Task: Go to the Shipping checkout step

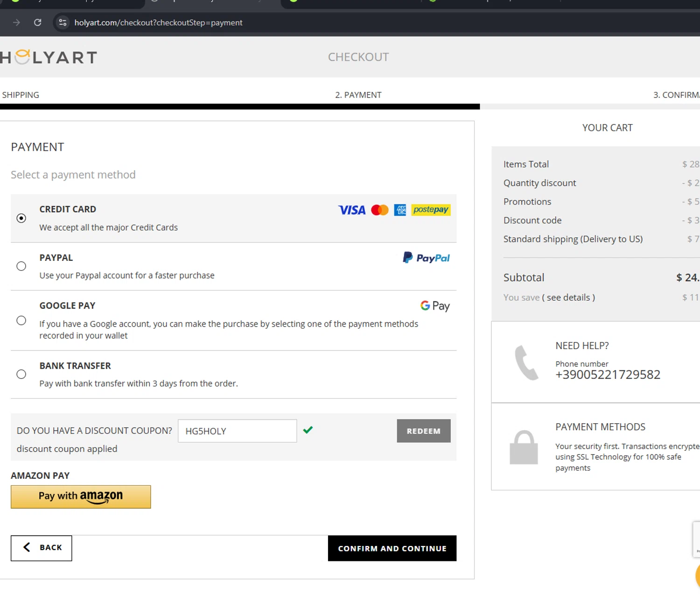Action: click(x=20, y=95)
